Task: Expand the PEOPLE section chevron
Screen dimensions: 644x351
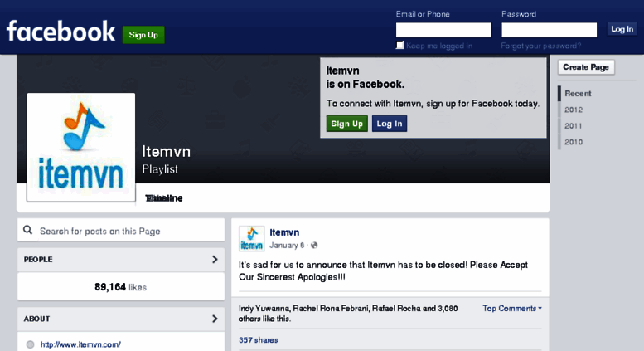Action: click(215, 260)
